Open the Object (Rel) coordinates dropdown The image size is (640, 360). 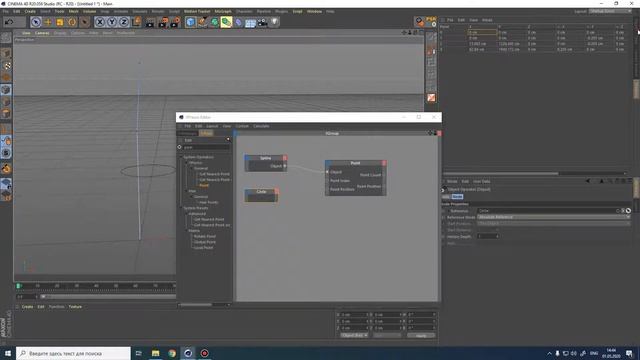coord(354,335)
